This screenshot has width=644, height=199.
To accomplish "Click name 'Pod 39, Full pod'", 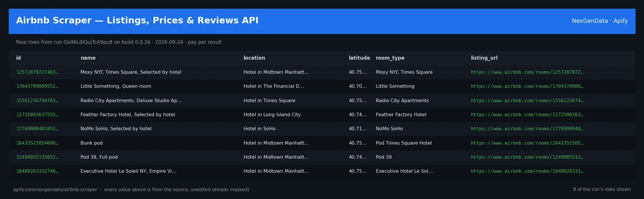I will pos(99,157).
